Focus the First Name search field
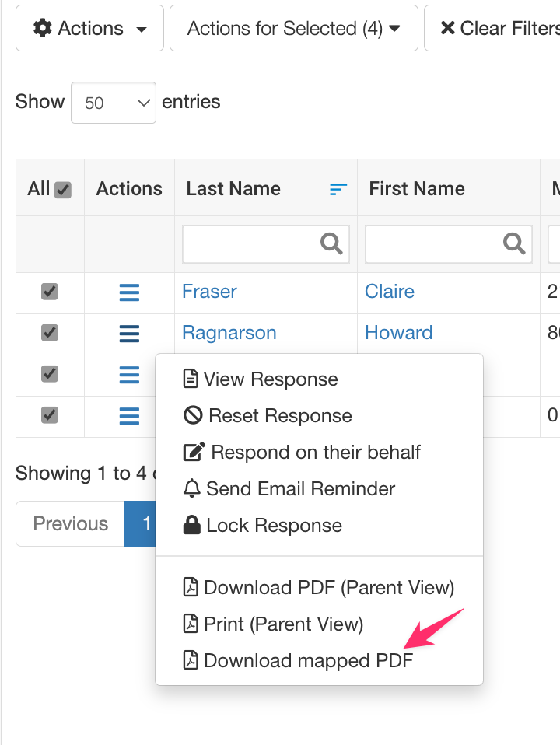The height and width of the screenshot is (745, 560). coord(448,243)
